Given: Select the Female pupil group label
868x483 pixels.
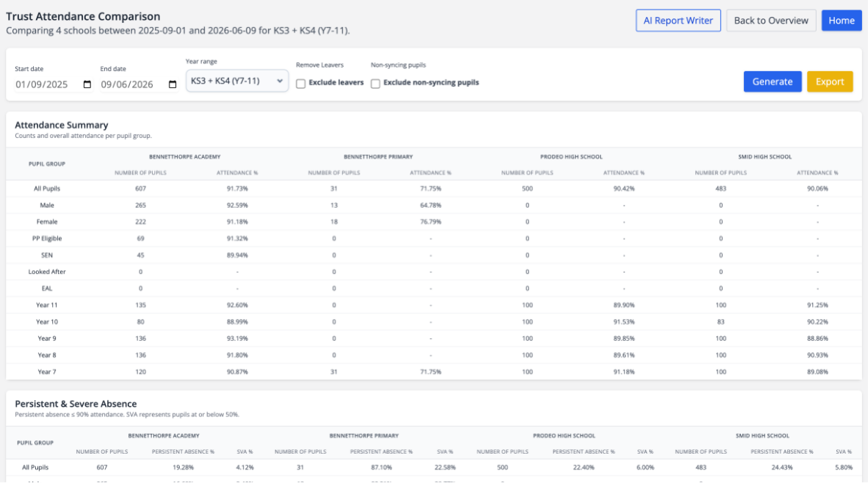Looking at the screenshot, I should [x=47, y=222].
